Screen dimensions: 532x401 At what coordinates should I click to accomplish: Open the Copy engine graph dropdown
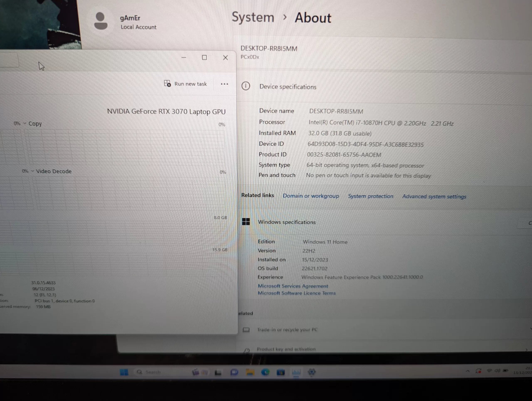(x=25, y=123)
